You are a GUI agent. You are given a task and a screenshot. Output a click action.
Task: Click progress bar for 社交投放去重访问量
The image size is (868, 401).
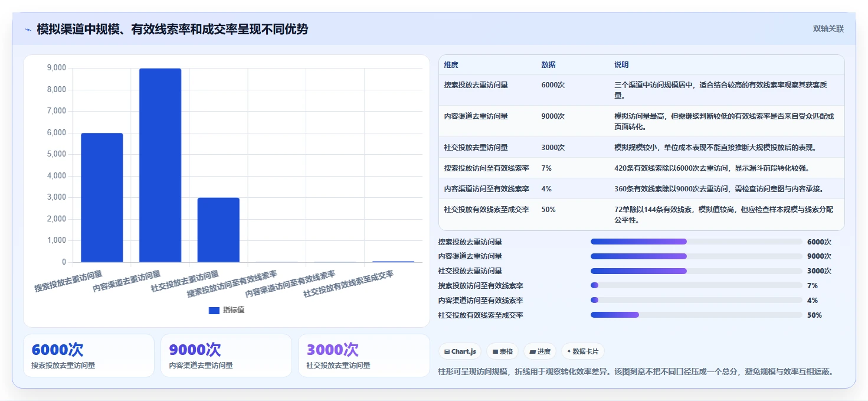coord(696,271)
